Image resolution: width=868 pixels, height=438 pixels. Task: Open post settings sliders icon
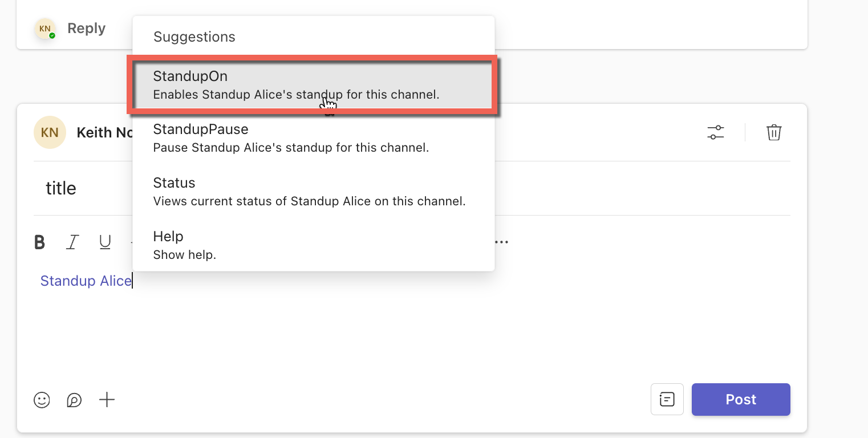[716, 132]
